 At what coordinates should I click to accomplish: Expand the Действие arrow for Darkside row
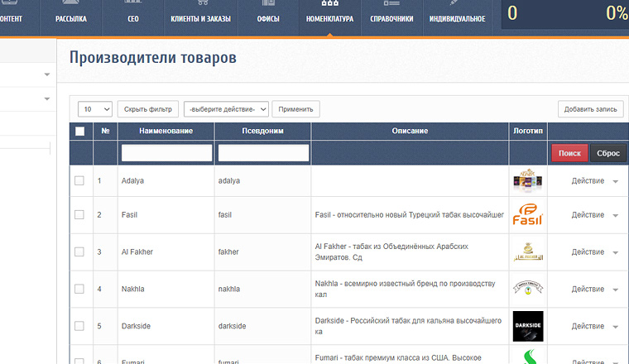tap(615, 327)
